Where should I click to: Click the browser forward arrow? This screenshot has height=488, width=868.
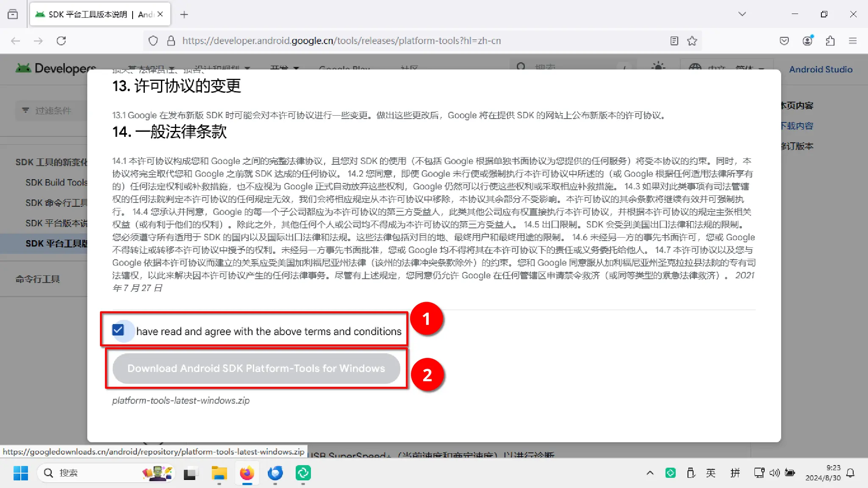(x=38, y=41)
